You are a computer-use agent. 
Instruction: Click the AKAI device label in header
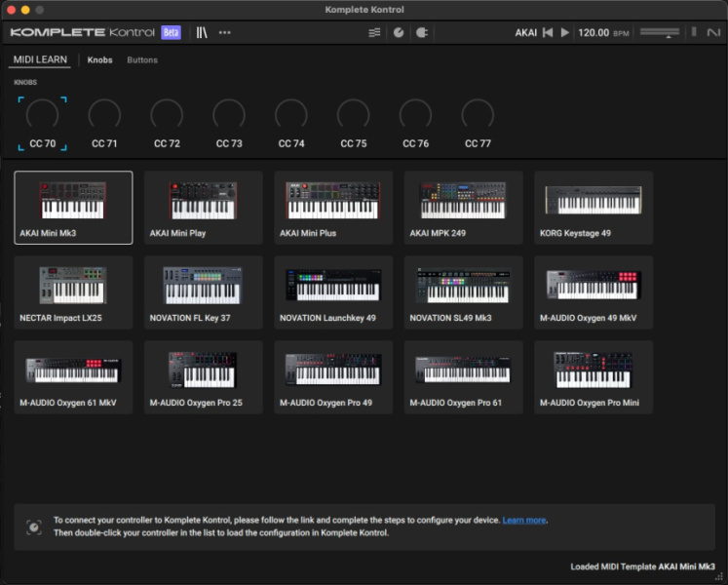pyautogui.click(x=525, y=33)
